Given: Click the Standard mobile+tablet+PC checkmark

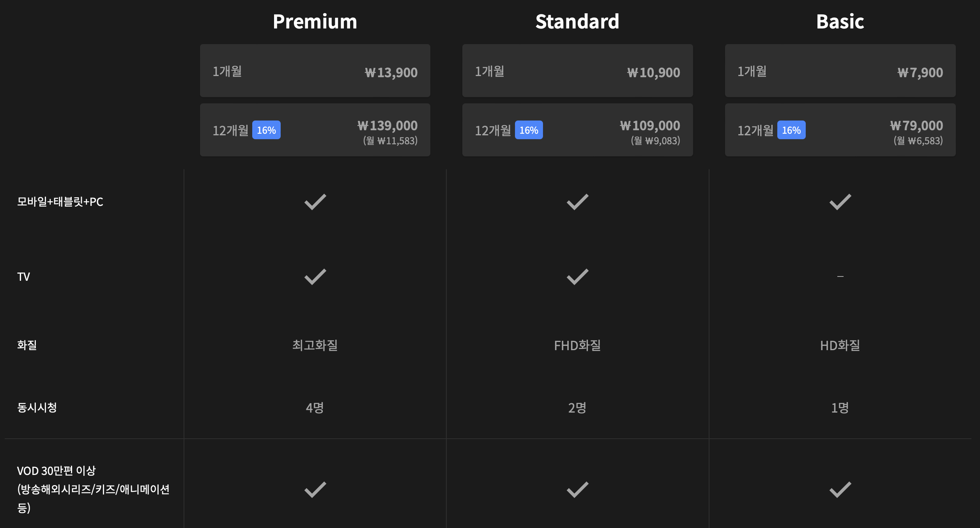Looking at the screenshot, I should click(577, 202).
